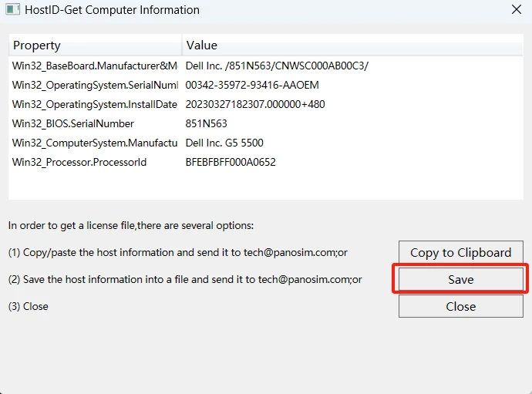
Task: Click the 00342-35972-93416-AAOEM serial value
Action: (252, 85)
